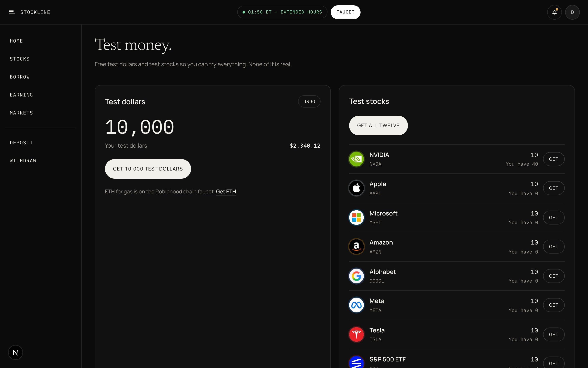The image size is (588, 368).
Task: Click the Faucet button
Action: coord(345,12)
